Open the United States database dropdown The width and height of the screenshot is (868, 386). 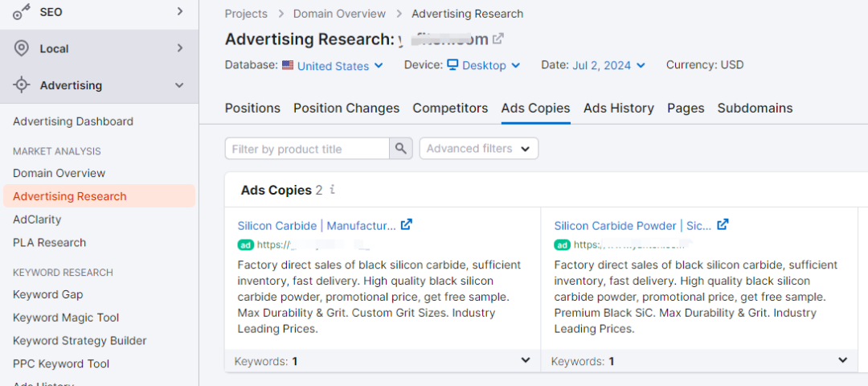coord(333,66)
